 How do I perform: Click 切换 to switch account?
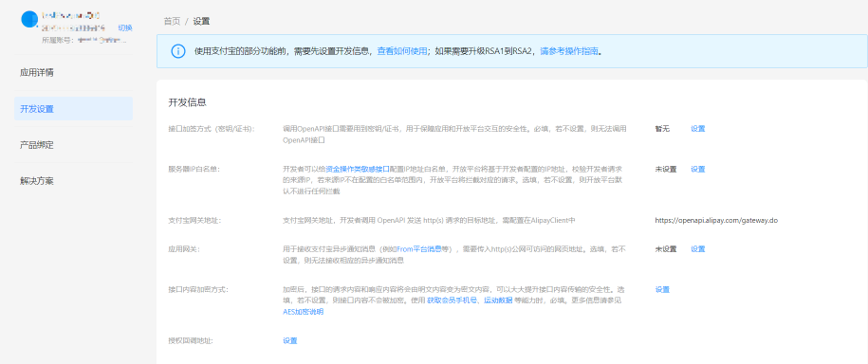(x=124, y=27)
